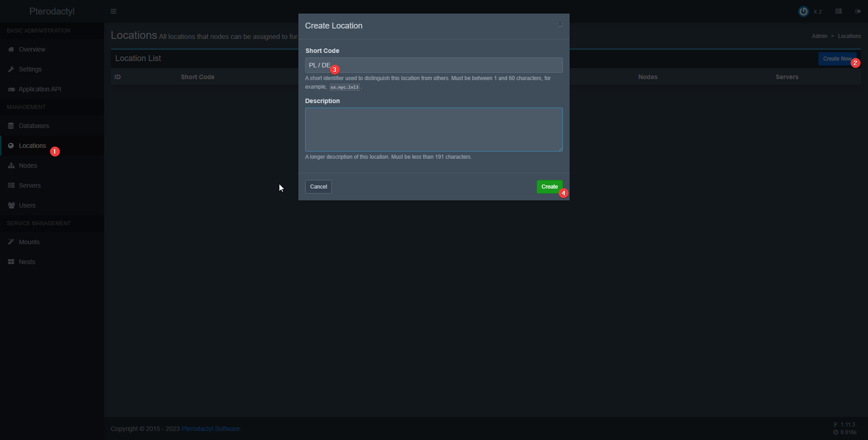Click the Create New button
Screen dimensions: 868x440
[836, 59]
